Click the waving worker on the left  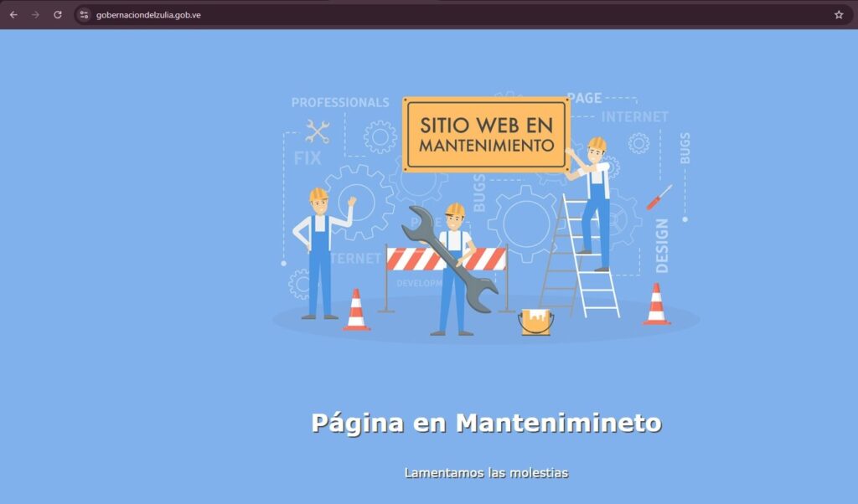click(320, 251)
